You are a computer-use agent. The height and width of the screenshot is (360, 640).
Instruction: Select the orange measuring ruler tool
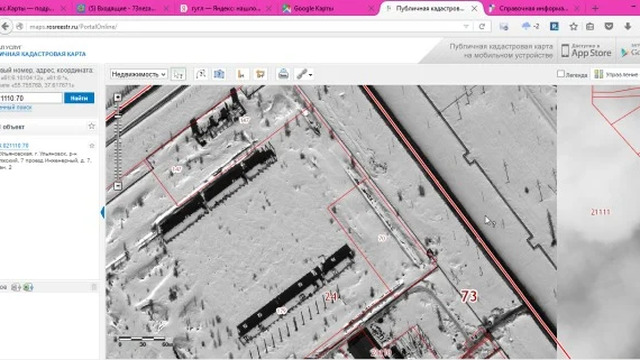242,74
